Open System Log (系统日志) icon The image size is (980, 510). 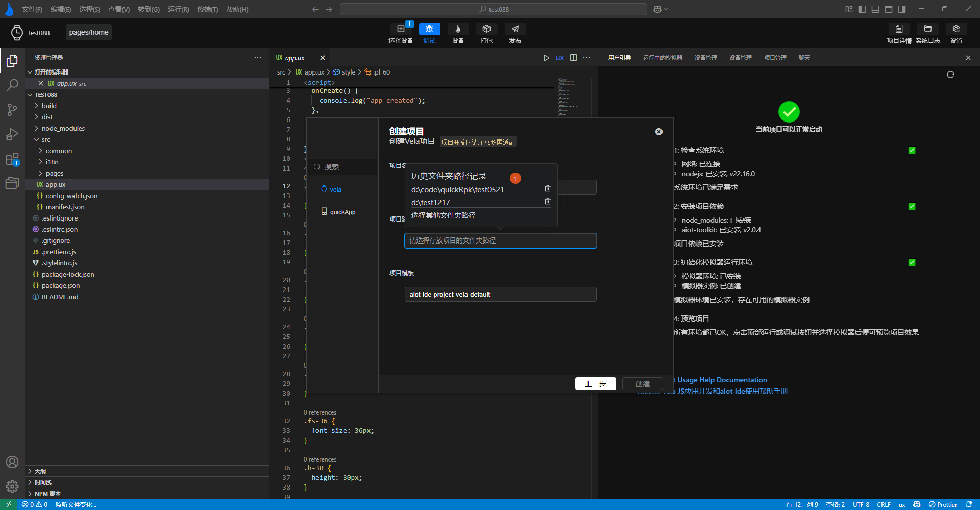coord(927,30)
